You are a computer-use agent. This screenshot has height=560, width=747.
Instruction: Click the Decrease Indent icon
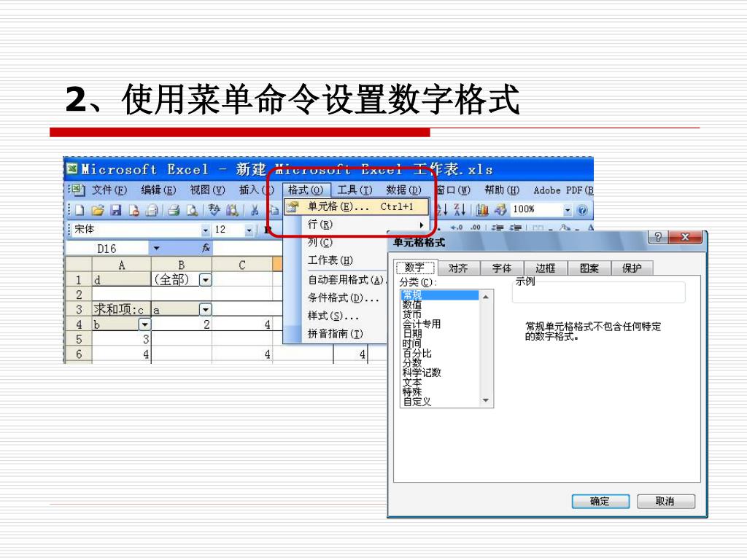[x=498, y=227]
